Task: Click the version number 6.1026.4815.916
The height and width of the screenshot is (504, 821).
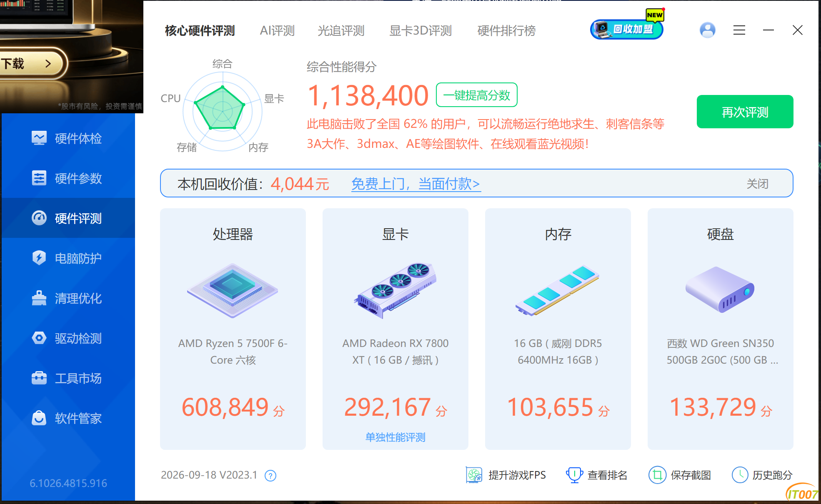Action: 68,483
